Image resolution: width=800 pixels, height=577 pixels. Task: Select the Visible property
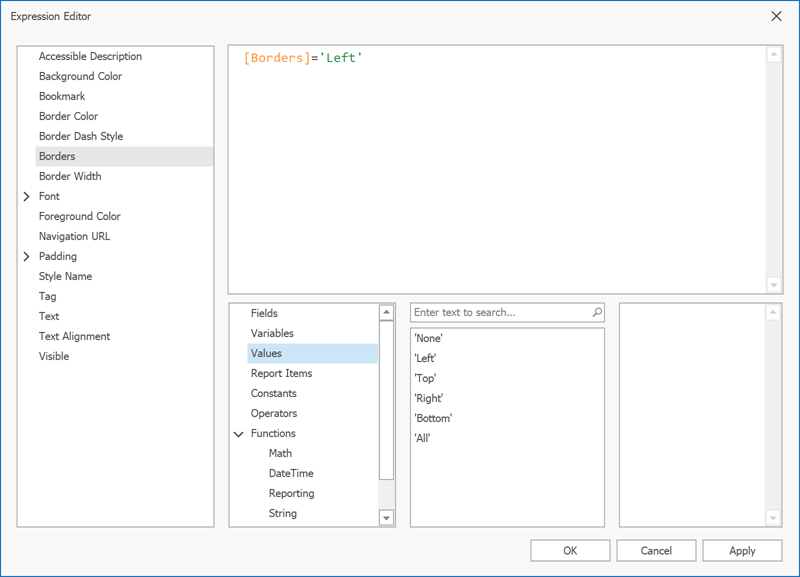coord(54,356)
